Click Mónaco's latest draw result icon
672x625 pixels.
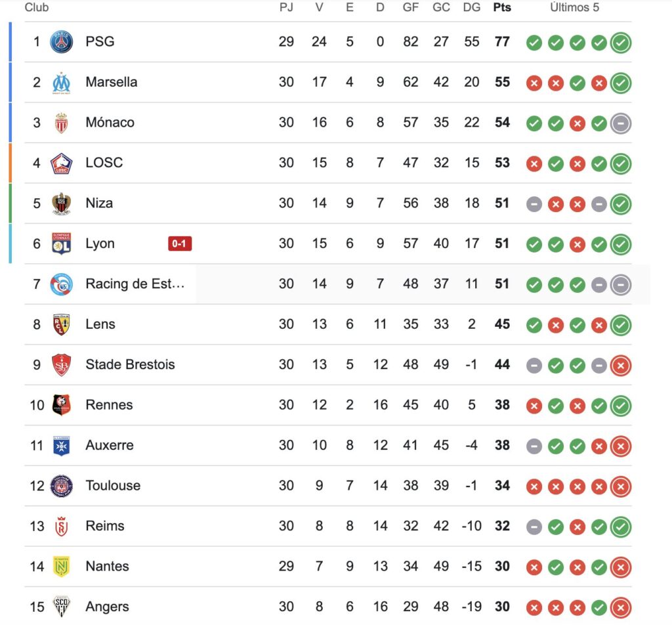click(621, 123)
